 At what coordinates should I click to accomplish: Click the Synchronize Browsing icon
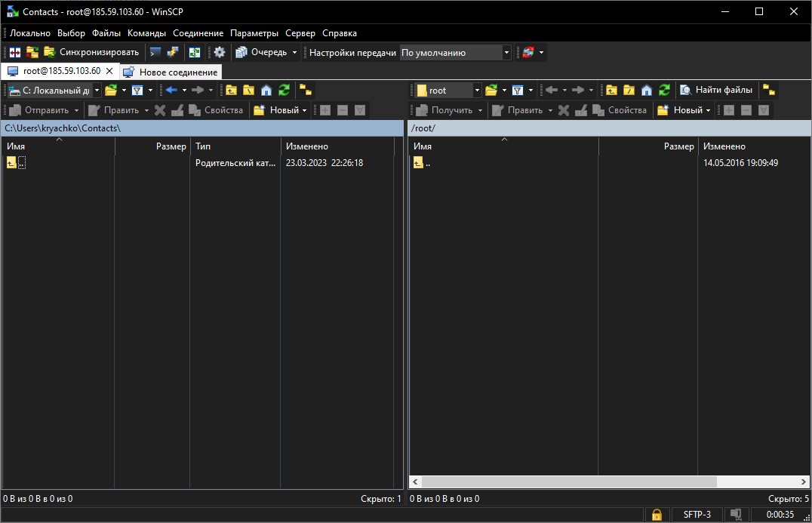[32, 52]
